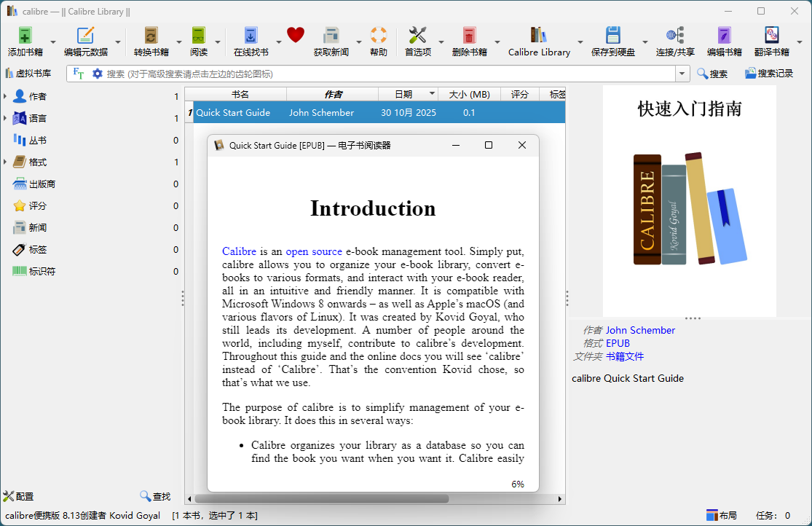812x526 pixels.
Task: Open Edit metadata (编辑元数据) tool
Action: (85, 36)
